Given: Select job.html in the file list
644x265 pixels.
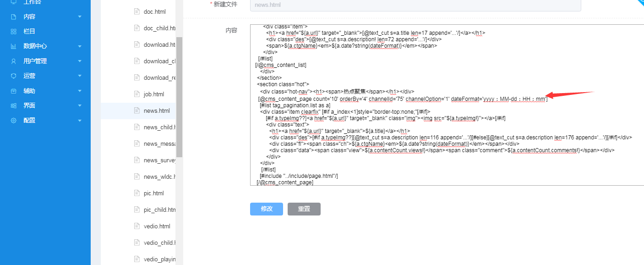Looking at the screenshot, I should 153,94.
